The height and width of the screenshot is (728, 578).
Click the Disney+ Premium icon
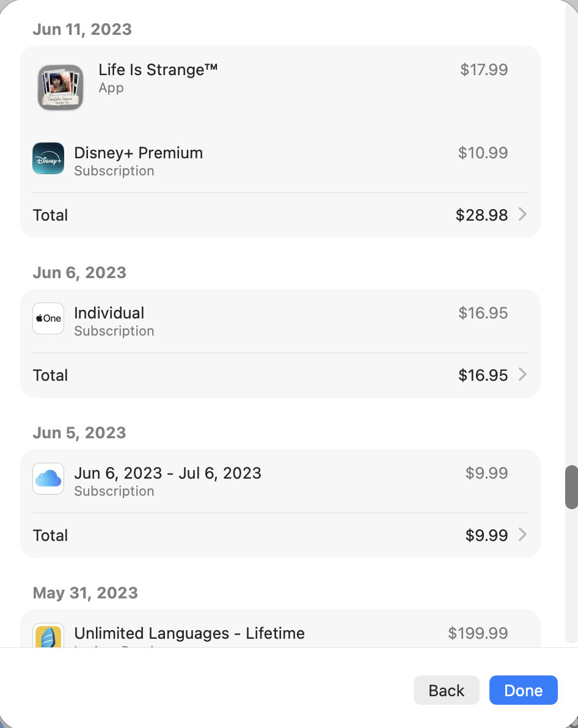[48, 159]
